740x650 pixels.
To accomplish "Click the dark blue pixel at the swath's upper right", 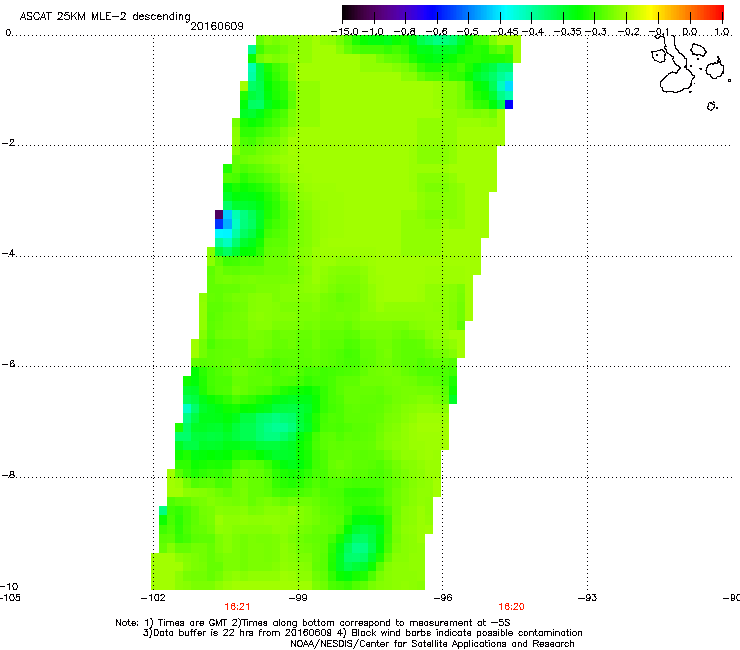I will (509, 104).
